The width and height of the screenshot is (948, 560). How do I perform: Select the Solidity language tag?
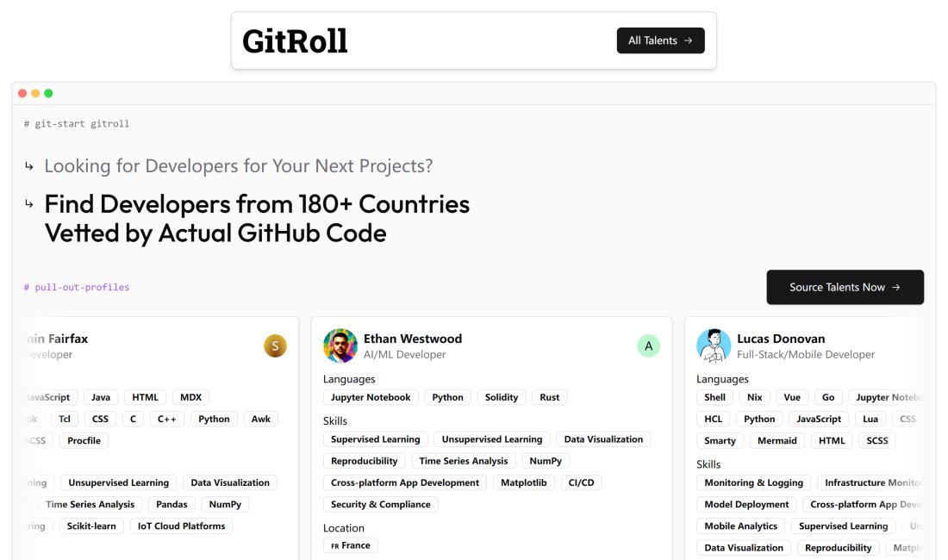(x=502, y=397)
